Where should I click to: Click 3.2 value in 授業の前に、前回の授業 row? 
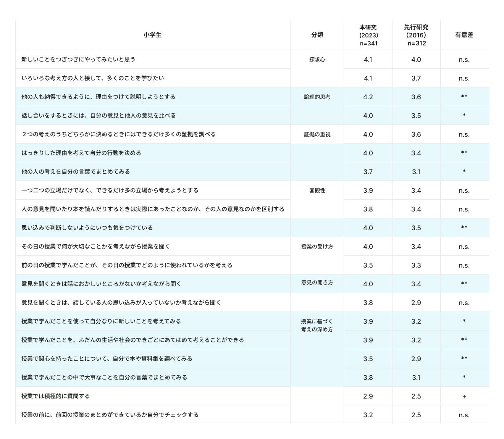[368, 415]
